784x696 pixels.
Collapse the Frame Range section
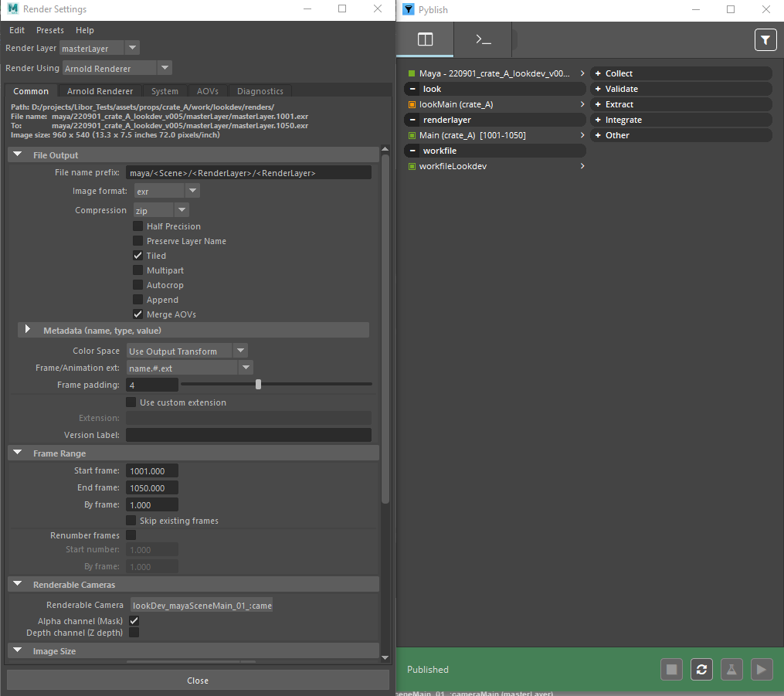18,453
